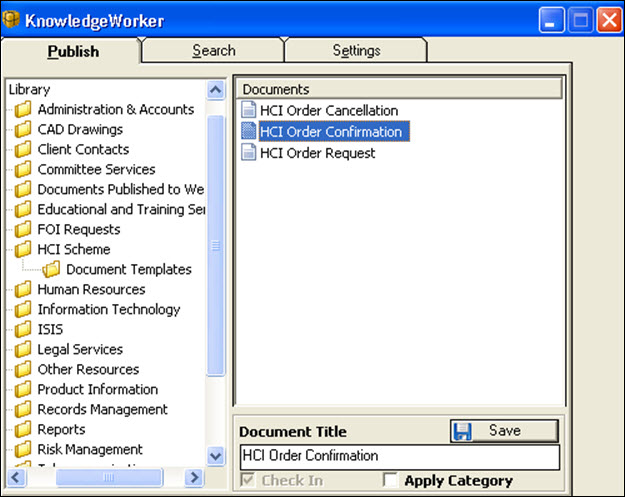
Task: Click into the Document Title text field
Action: pos(400,457)
